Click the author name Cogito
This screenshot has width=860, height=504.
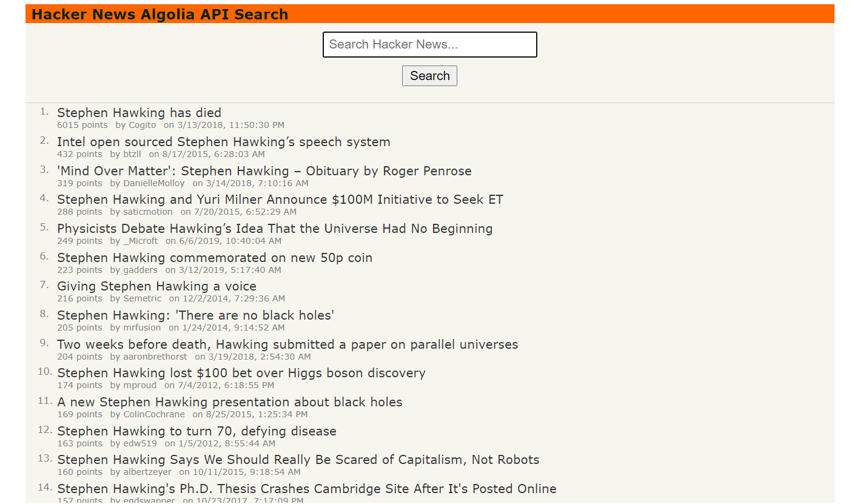pos(142,125)
